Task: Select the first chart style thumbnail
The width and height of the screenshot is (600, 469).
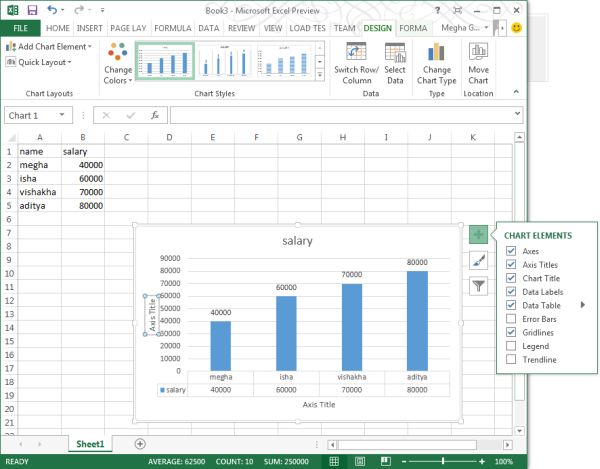Action: click(165, 61)
